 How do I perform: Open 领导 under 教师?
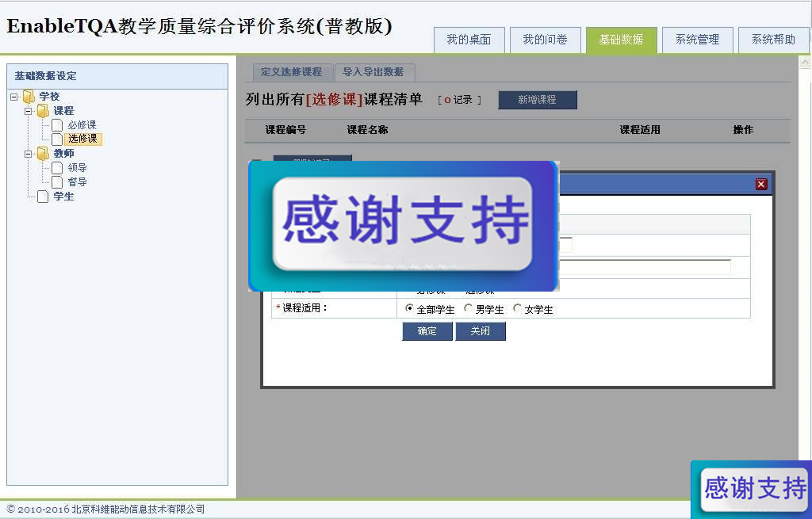77,168
